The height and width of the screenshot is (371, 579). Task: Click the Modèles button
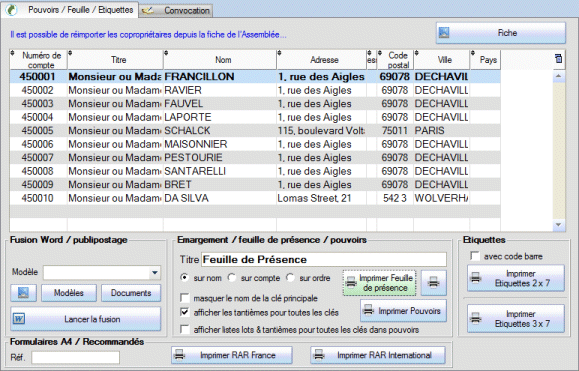69,293
